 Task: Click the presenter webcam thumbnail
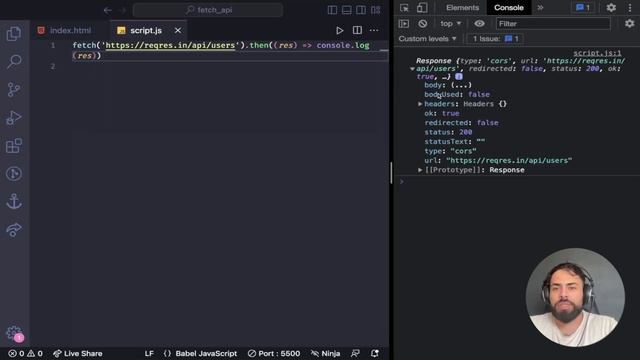[575, 298]
